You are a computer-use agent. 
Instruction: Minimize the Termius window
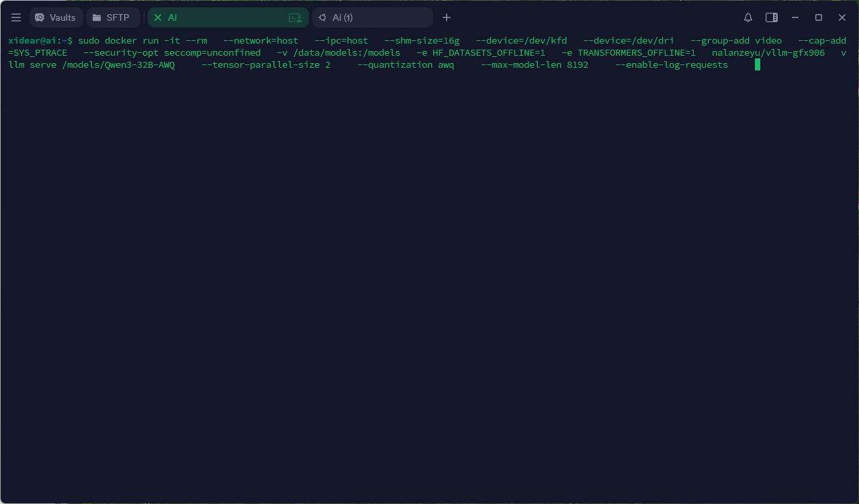(x=795, y=17)
